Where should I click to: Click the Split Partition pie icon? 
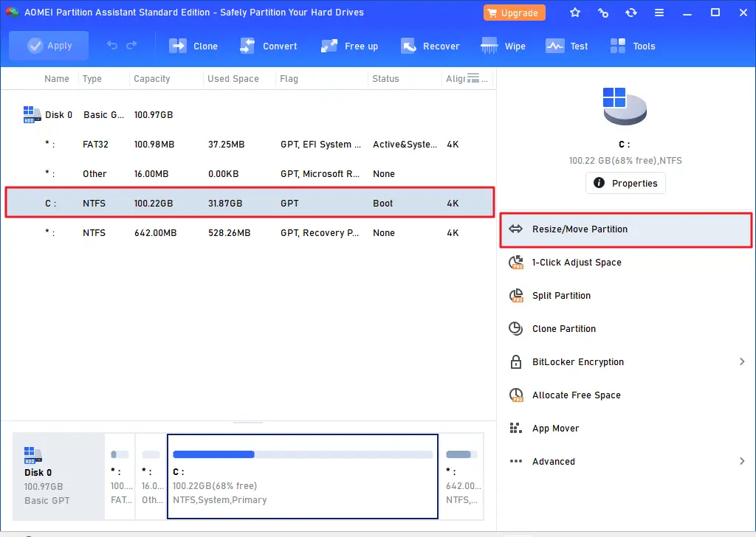[x=516, y=296]
